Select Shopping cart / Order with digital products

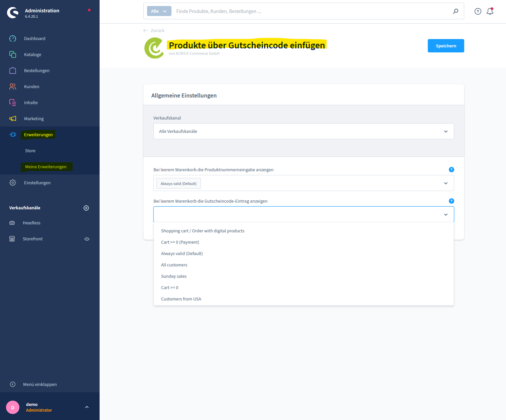(304, 231)
